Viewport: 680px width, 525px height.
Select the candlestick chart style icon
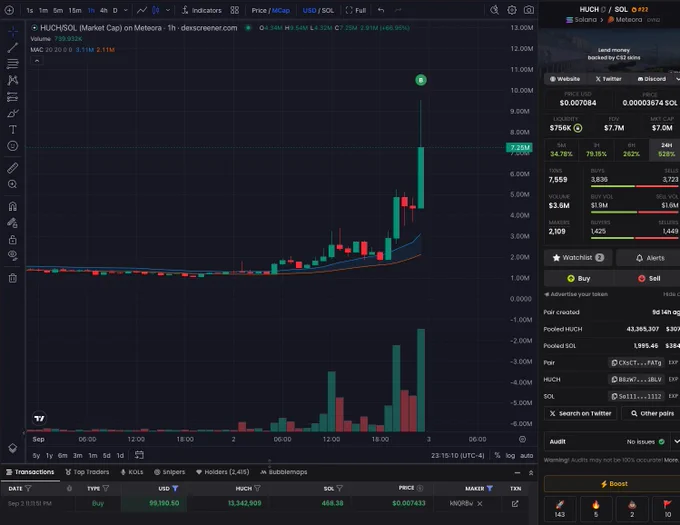pyautogui.click(x=156, y=10)
